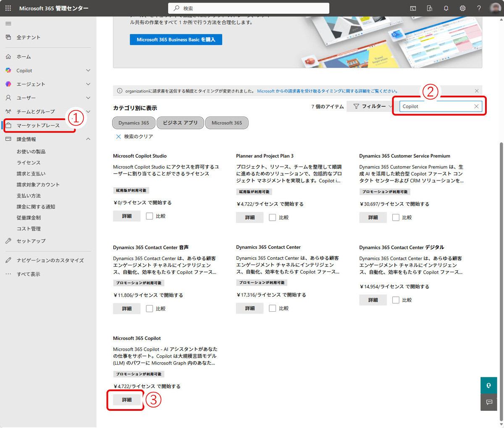
Task: Open ライセンス under 課金情報
Action: click(29, 162)
